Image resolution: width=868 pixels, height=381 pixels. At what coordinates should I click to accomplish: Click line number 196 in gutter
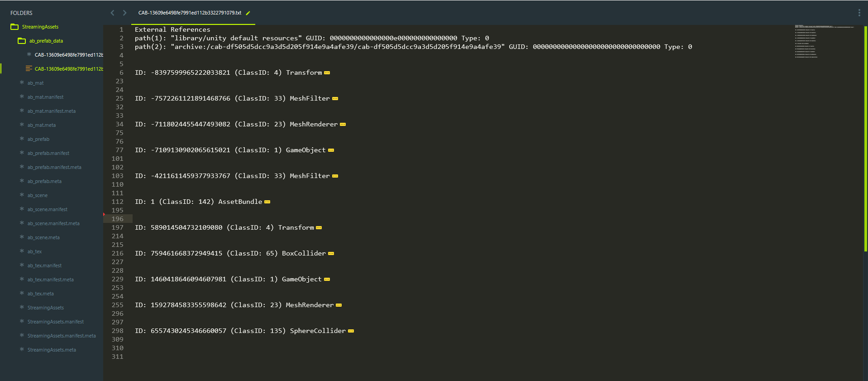click(118, 219)
